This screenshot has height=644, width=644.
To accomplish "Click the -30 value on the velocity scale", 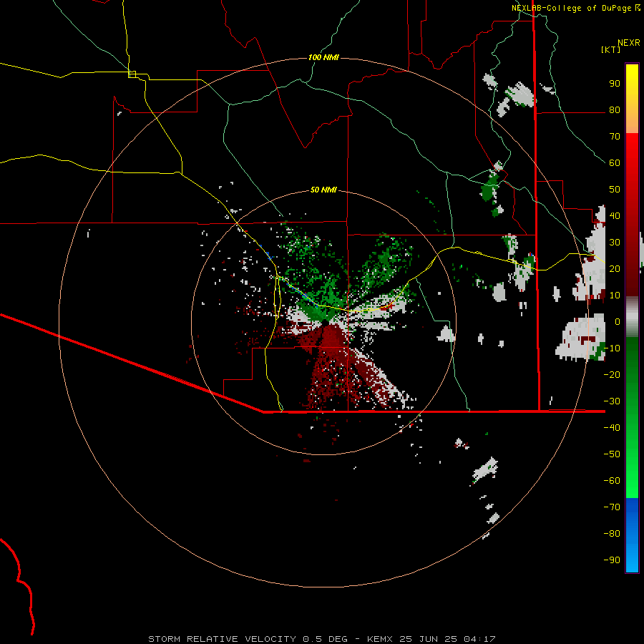I will 612,401.
